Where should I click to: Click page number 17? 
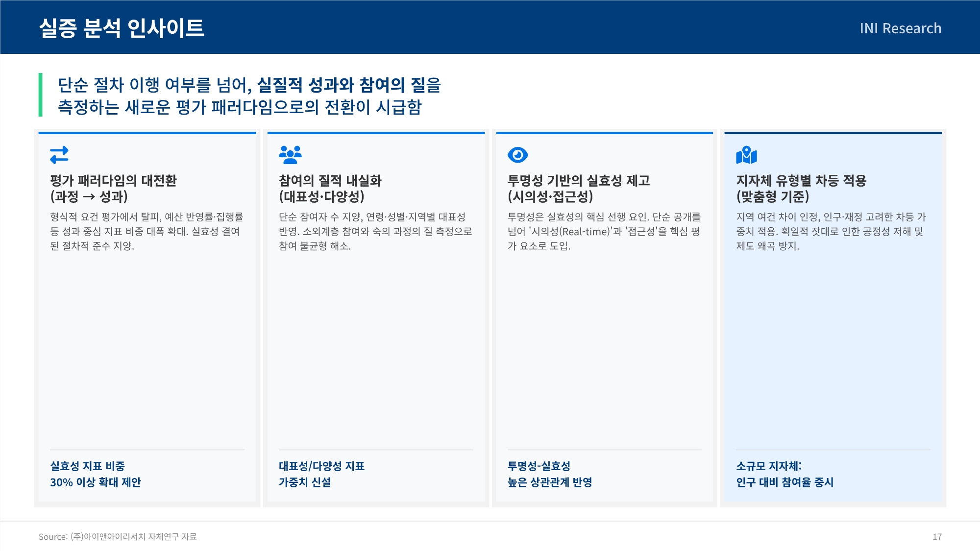(936, 537)
